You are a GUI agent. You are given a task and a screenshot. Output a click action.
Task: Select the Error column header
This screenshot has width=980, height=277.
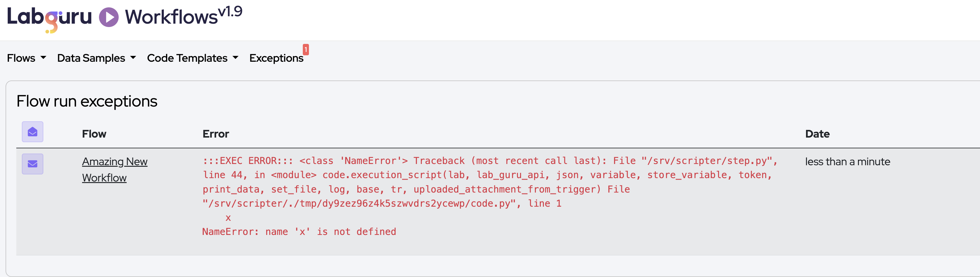(x=216, y=134)
